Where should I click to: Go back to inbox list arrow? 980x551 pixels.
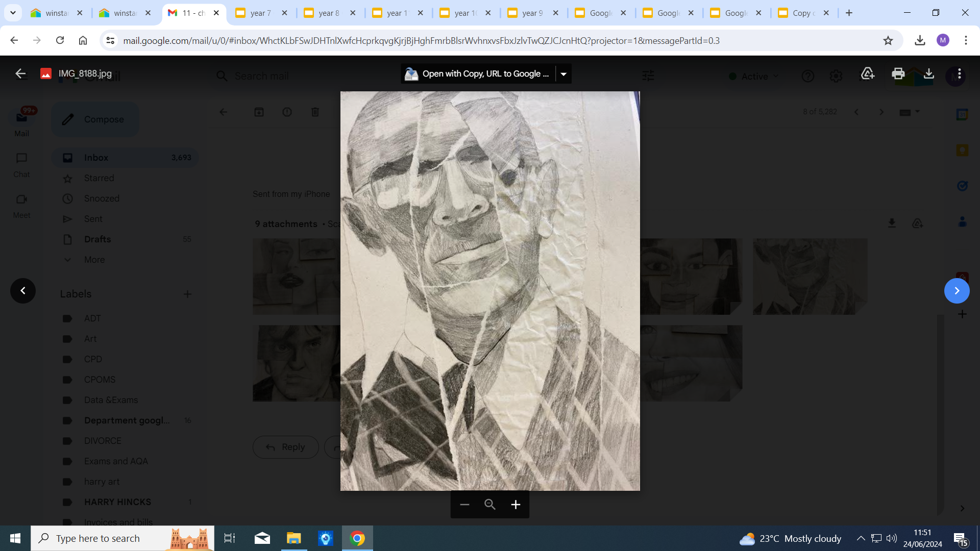(x=224, y=112)
